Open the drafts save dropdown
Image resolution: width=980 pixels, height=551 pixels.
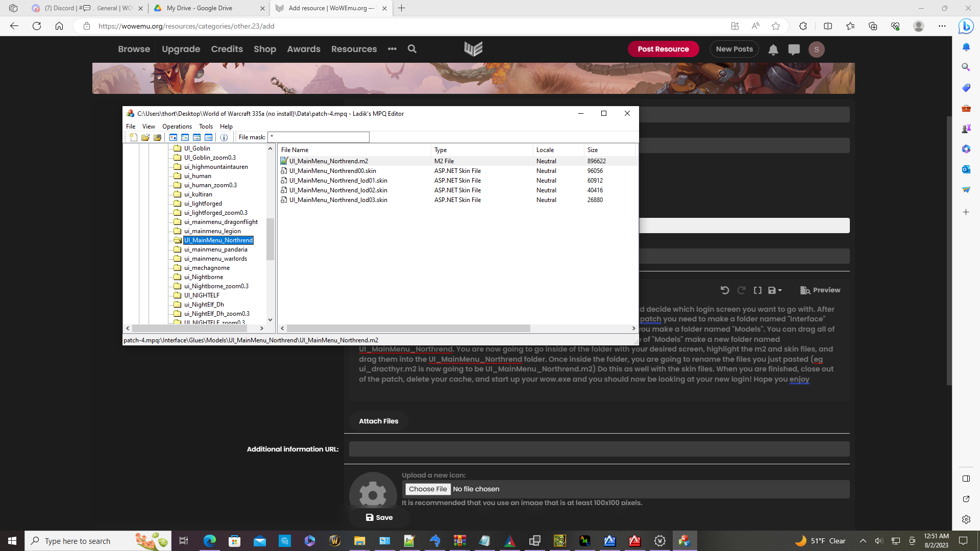pos(775,290)
